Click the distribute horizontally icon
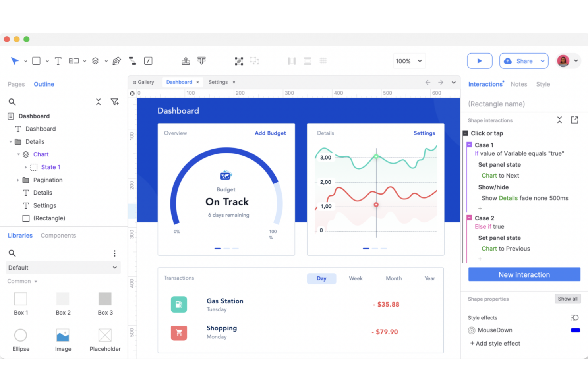 (292, 61)
